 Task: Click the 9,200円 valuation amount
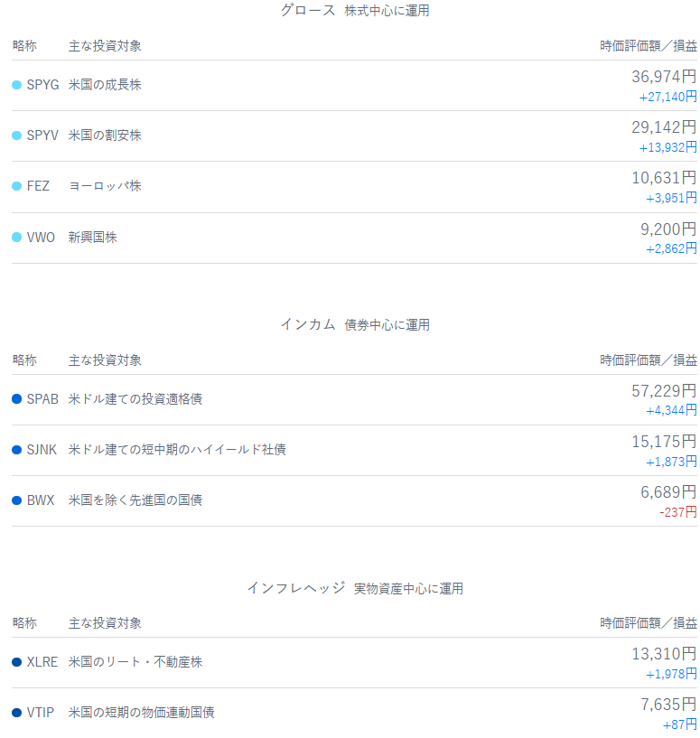click(x=668, y=229)
